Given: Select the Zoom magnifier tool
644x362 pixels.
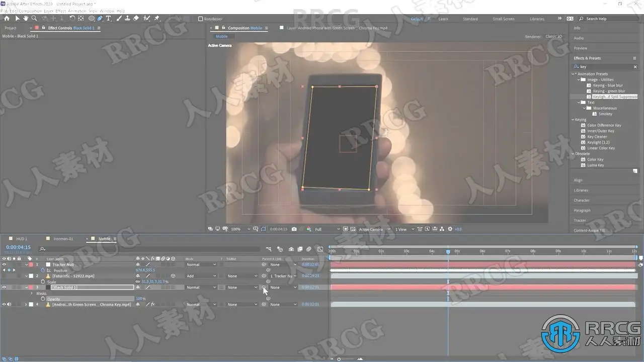Looking at the screenshot, I should coord(34,19).
